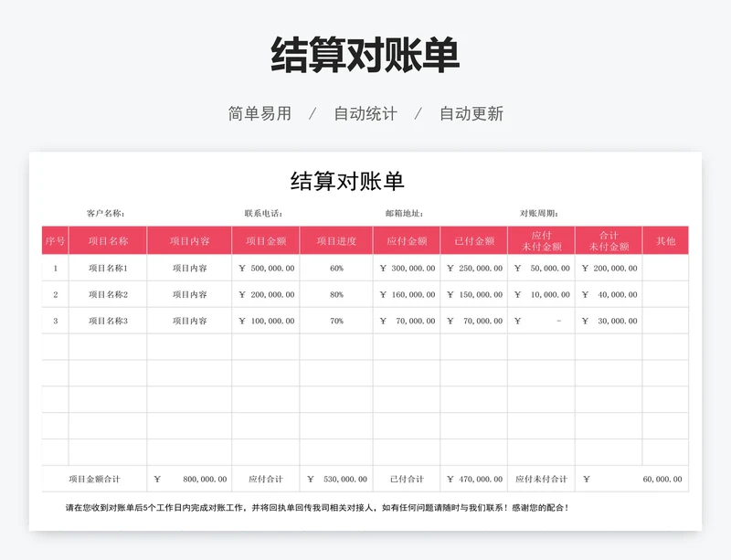Click the ¥300,000.00 payable cell
This screenshot has width=731, height=560.
pos(407,268)
